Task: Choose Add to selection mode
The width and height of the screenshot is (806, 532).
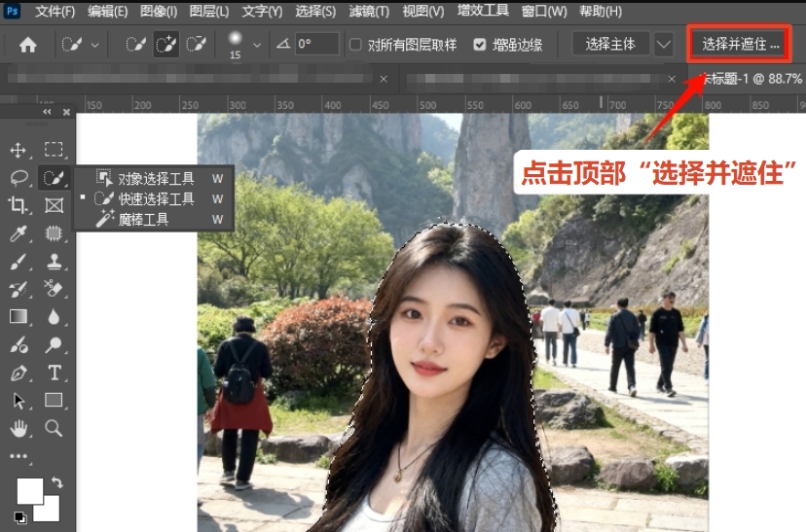Action: pos(166,45)
